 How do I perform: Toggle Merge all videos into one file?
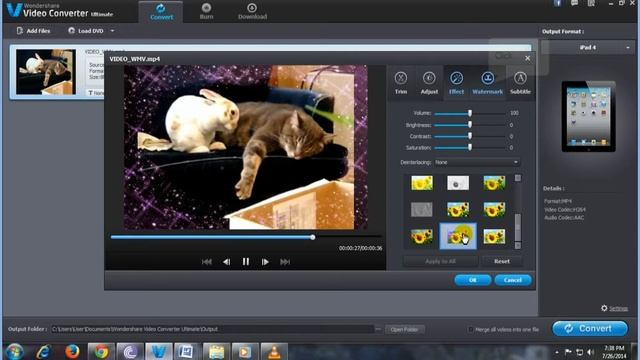point(470,329)
